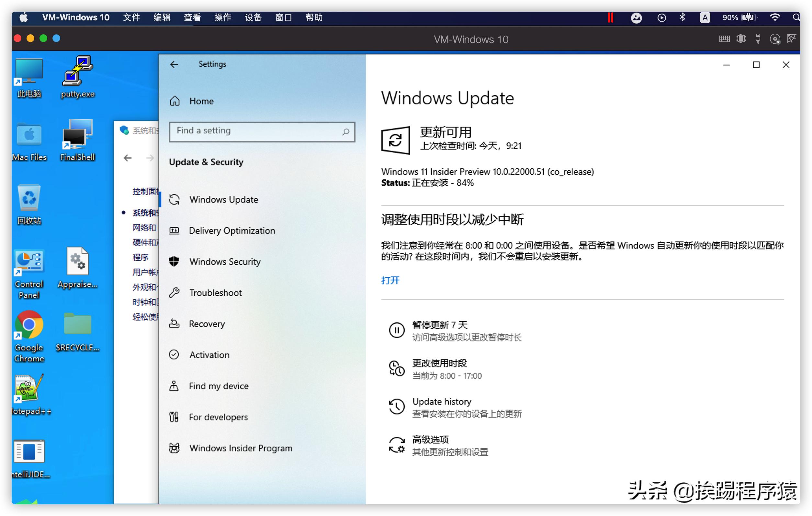The height and width of the screenshot is (516, 812).
Task: Pause updates for 7 days (暂停更新 7 天)
Action: point(440,325)
